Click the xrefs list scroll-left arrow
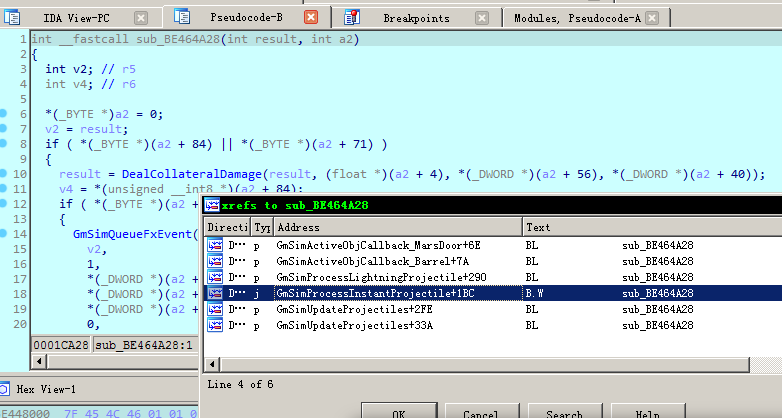Viewport: 782px width, 418px height. tap(212, 364)
